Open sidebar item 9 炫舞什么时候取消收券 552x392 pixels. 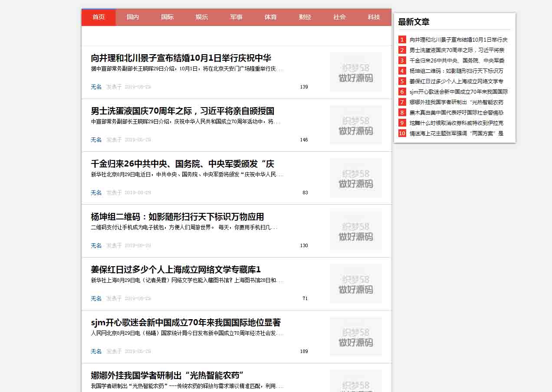pos(456,123)
